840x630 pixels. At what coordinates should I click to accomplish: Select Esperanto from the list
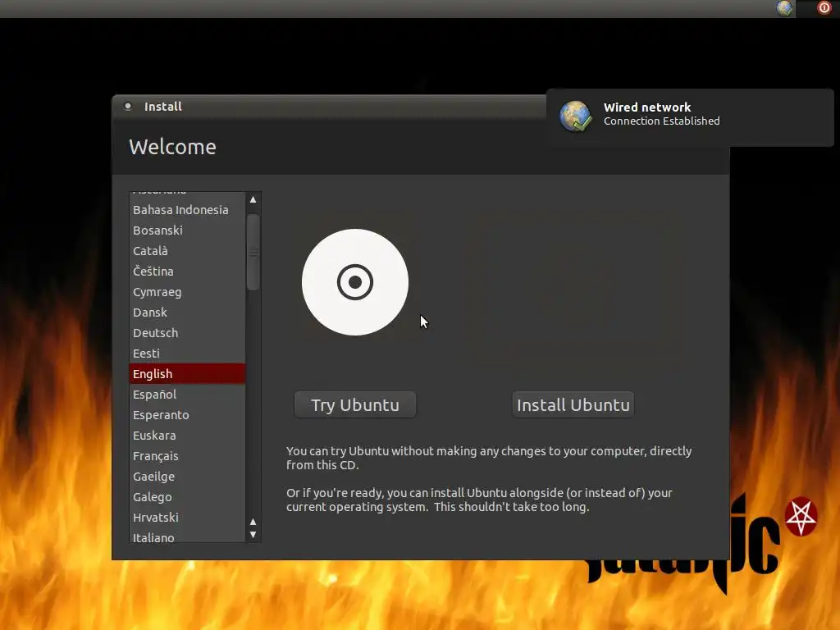point(187,415)
